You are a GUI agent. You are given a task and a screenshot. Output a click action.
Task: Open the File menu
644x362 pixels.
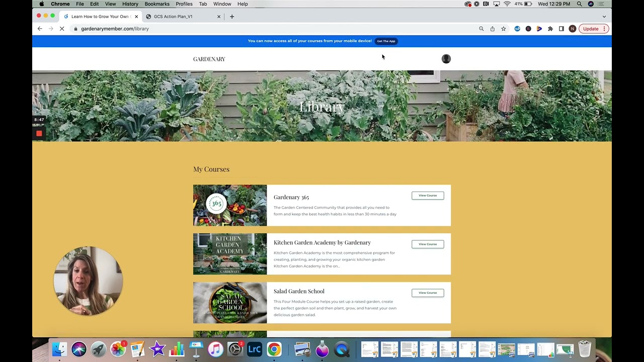click(x=80, y=4)
